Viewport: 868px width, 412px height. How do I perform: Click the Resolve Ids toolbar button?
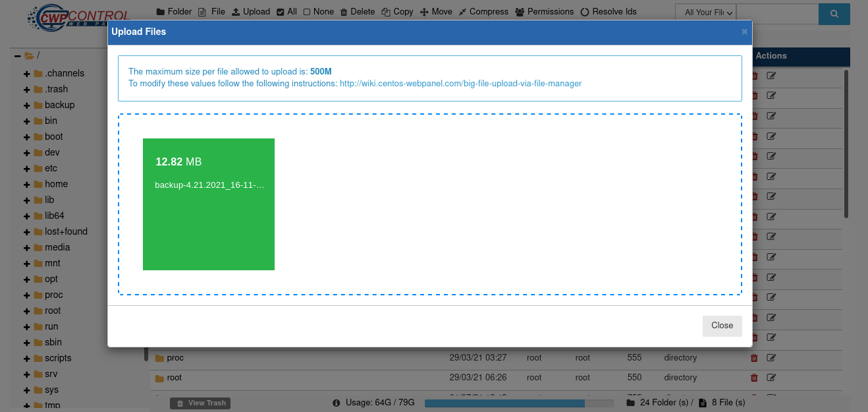609,12
